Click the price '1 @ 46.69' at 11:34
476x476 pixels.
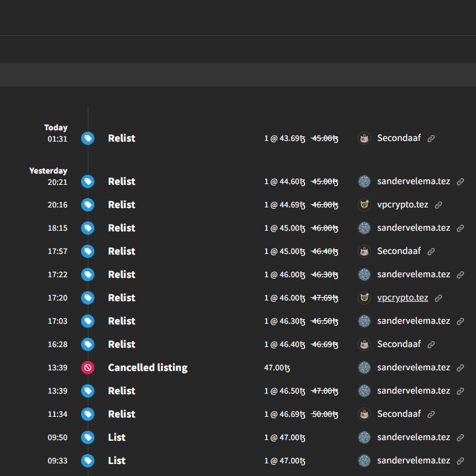coord(285,415)
